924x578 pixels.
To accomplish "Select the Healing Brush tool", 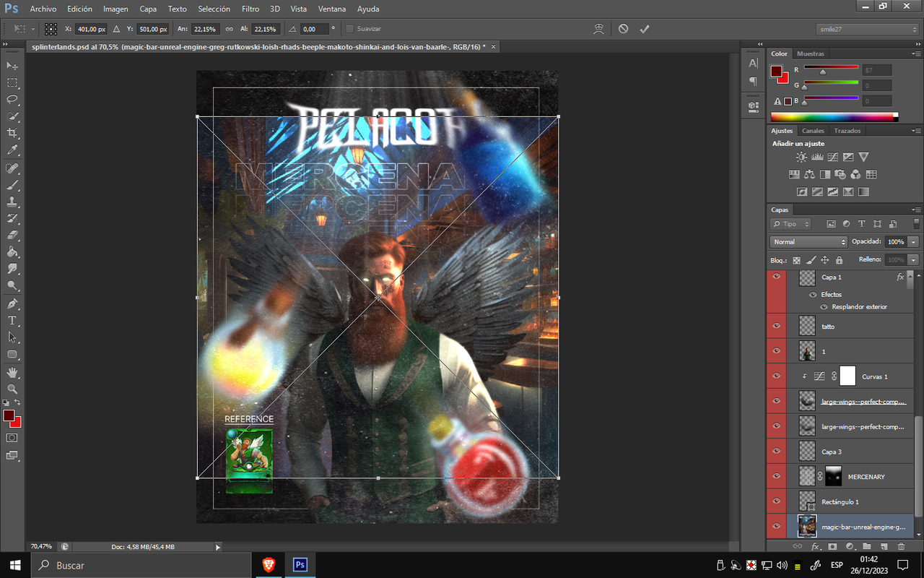I will 12,168.
